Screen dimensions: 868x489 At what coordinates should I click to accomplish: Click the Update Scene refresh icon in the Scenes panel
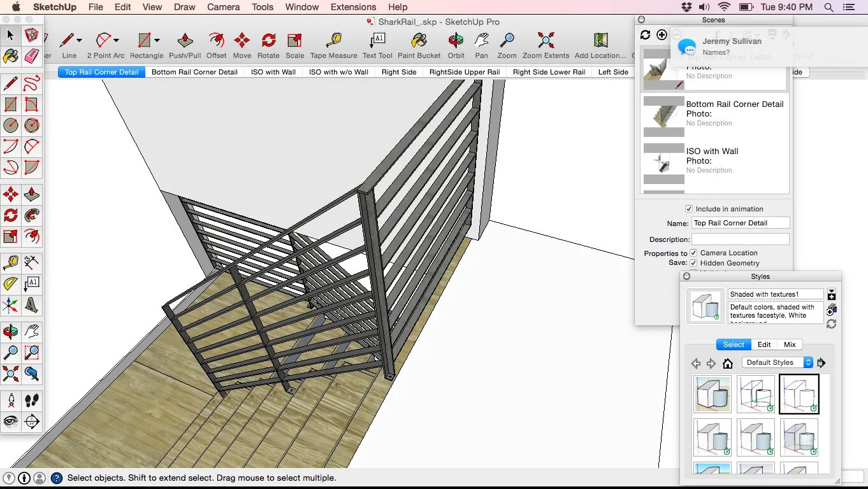pos(646,35)
